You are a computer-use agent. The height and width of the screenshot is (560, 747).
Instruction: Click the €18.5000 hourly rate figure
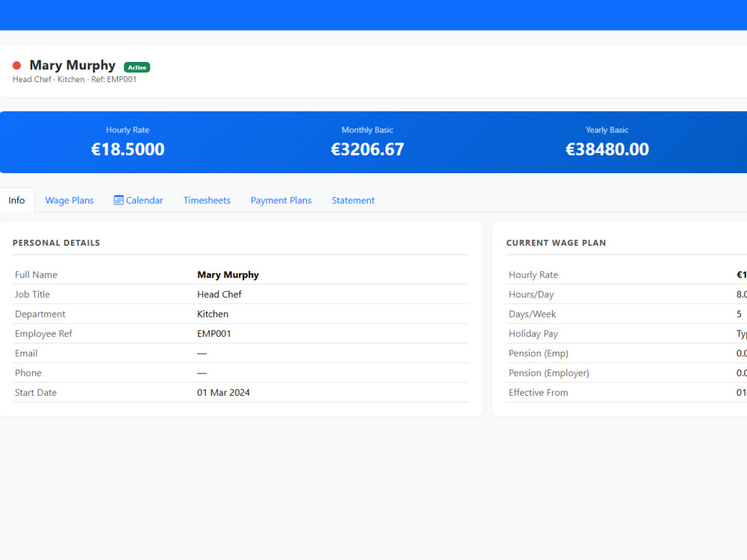click(128, 149)
